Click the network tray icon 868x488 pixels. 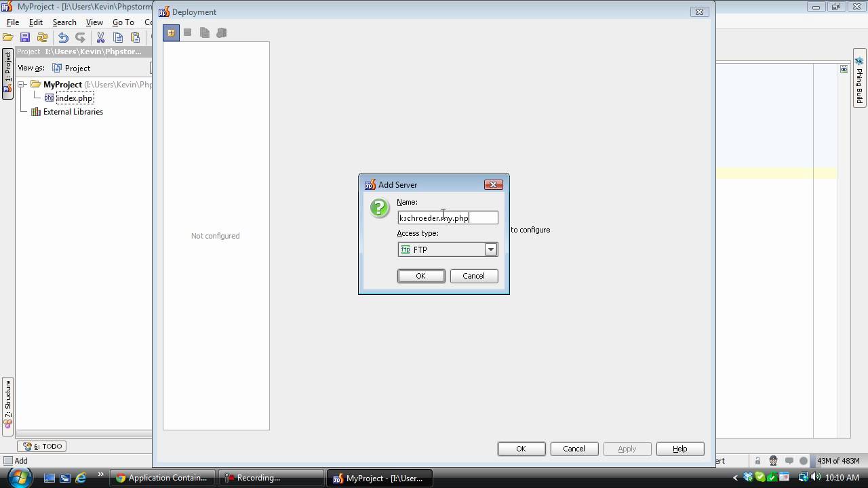coord(803,478)
